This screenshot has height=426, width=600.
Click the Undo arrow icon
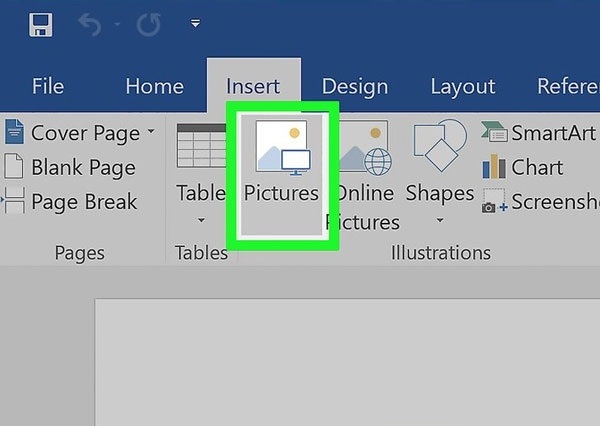89,24
